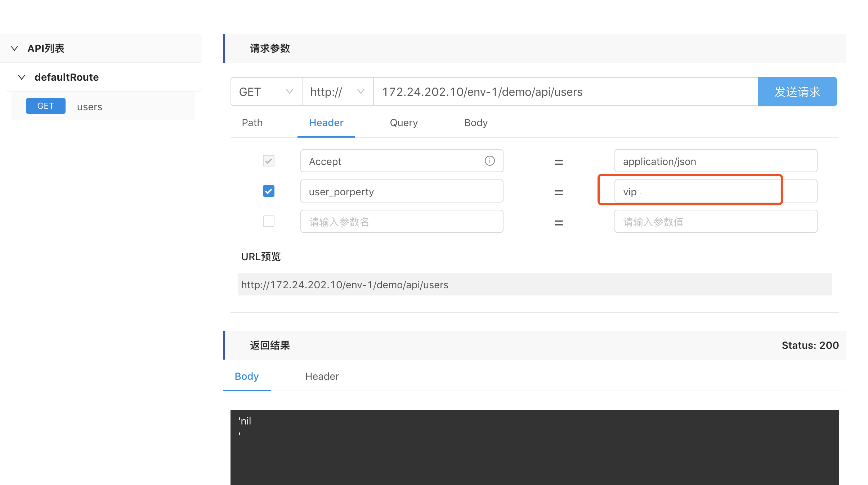The width and height of the screenshot is (868, 485).
Task: Uncheck the user_porperty header checkbox
Action: pyautogui.click(x=268, y=191)
